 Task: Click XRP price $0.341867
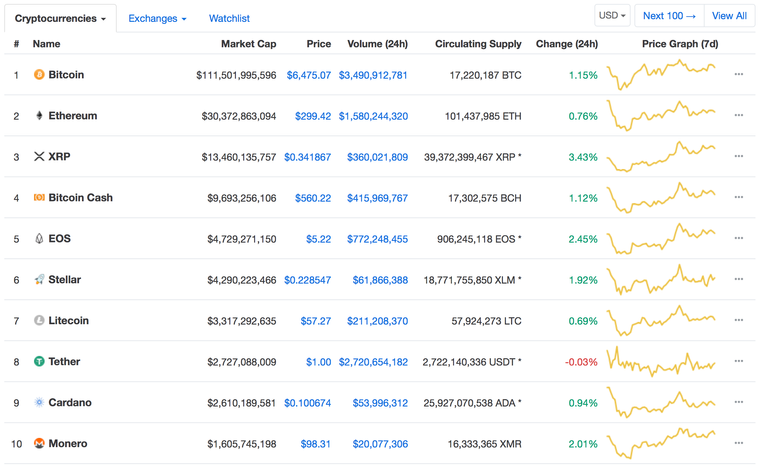point(308,157)
